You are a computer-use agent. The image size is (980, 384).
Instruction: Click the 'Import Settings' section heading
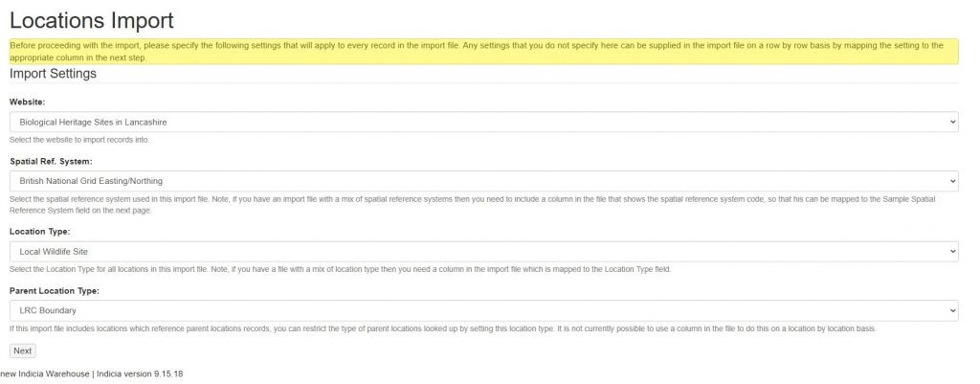tap(53, 74)
